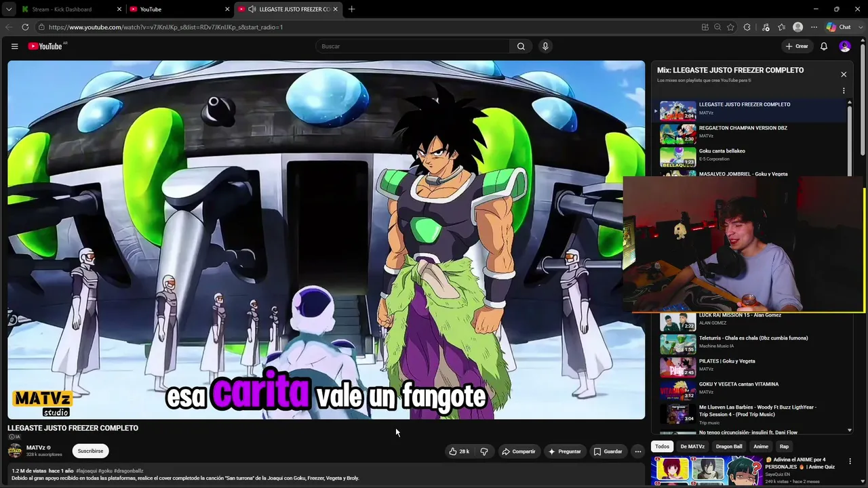Subscribe with the Suscribirse button
This screenshot has width=868, height=488.
pyautogui.click(x=90, y=451)
